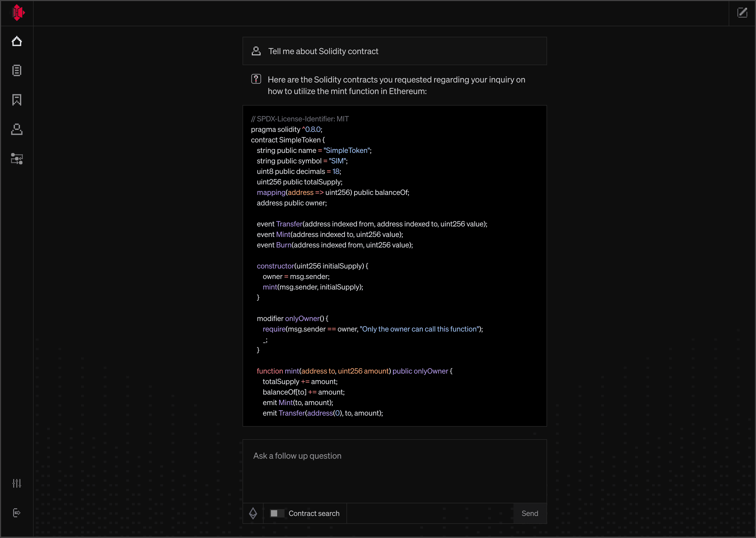Viewport: 756px width, 538px height.
Task: Click the red app logo
Action: click(18, 13)
